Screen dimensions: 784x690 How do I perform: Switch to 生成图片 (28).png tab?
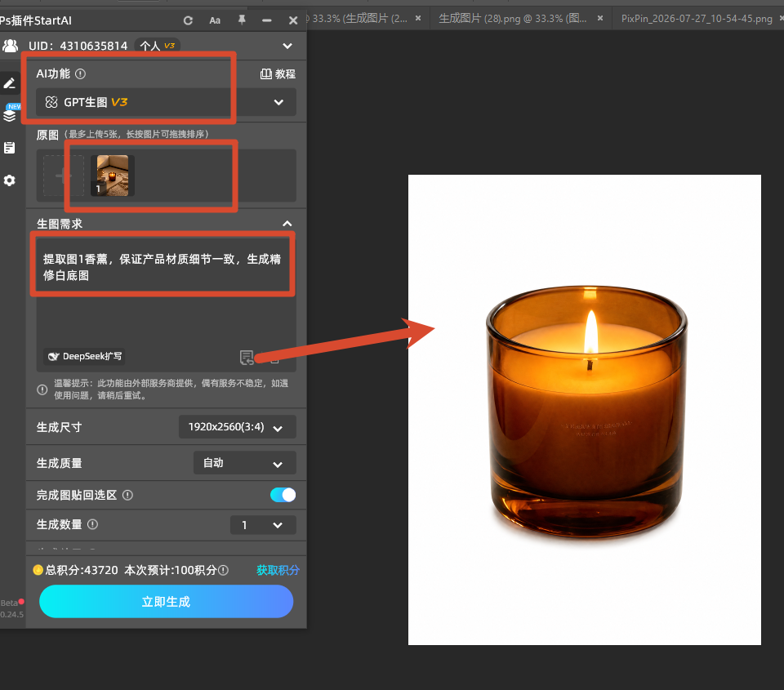point(513,19)
